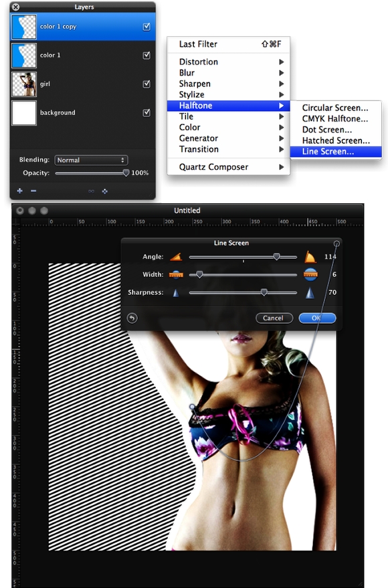Remove selected layer with minus icon
The image size is (388, 588).
click(x=33, y=191)
